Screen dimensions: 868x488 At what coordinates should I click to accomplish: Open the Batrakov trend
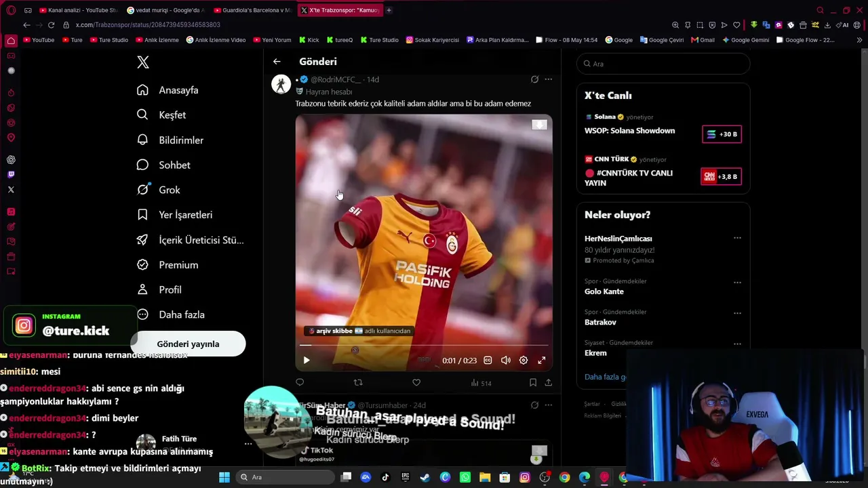pyautogui.click(x=600, y=323)
